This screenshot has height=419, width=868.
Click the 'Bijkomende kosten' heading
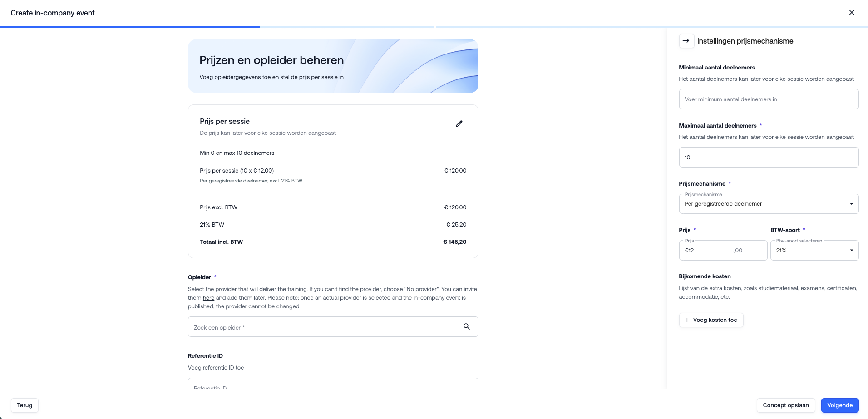coord(705,276)
